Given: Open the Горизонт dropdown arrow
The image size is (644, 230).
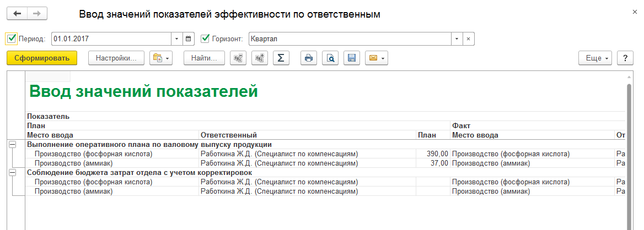Looking at the screenshot, I should [457, 39].
